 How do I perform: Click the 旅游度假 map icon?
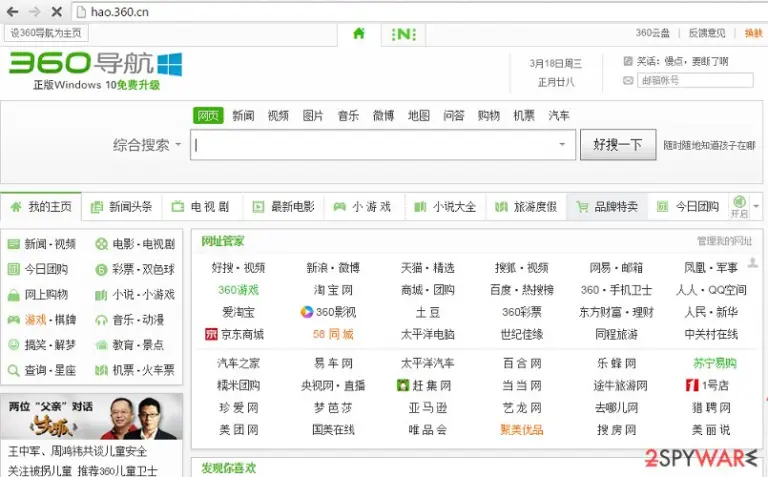(x=501, y=207)
